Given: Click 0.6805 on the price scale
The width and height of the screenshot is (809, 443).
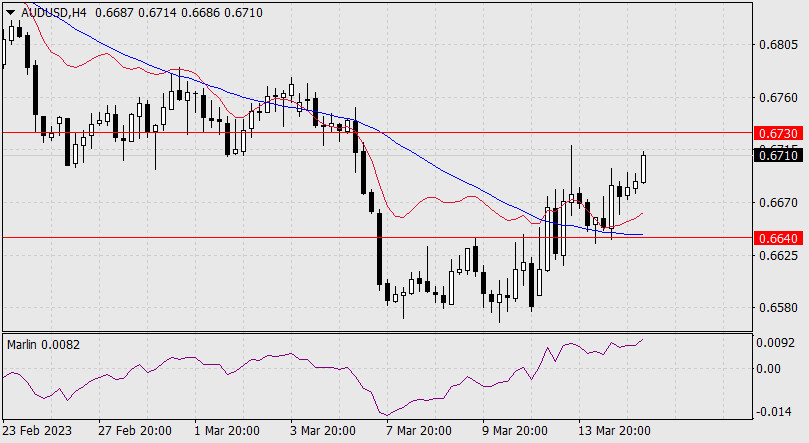Looking at the screenshot, I should pos(777,45).
